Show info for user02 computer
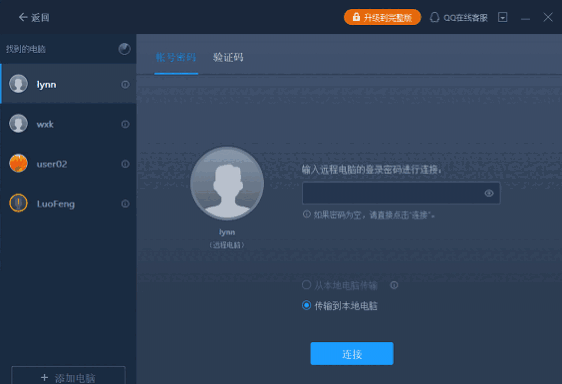Screen dimensions: 562x384 [x=125, y=164]
